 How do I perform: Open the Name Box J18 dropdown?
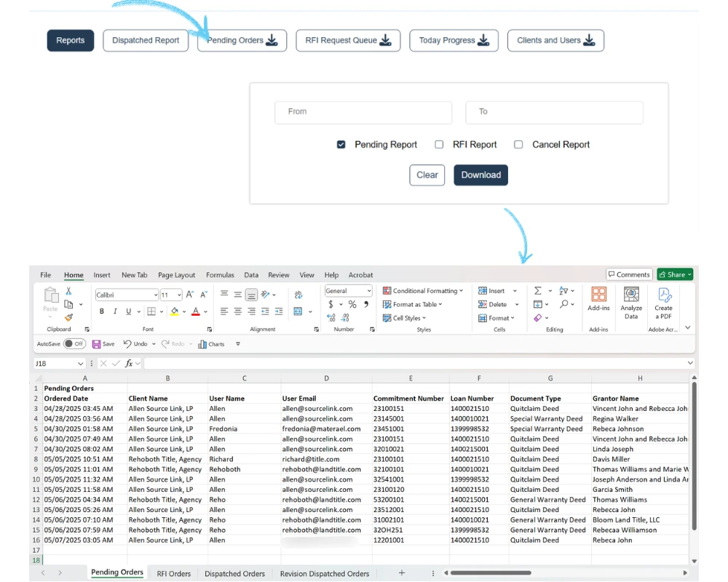80,364
